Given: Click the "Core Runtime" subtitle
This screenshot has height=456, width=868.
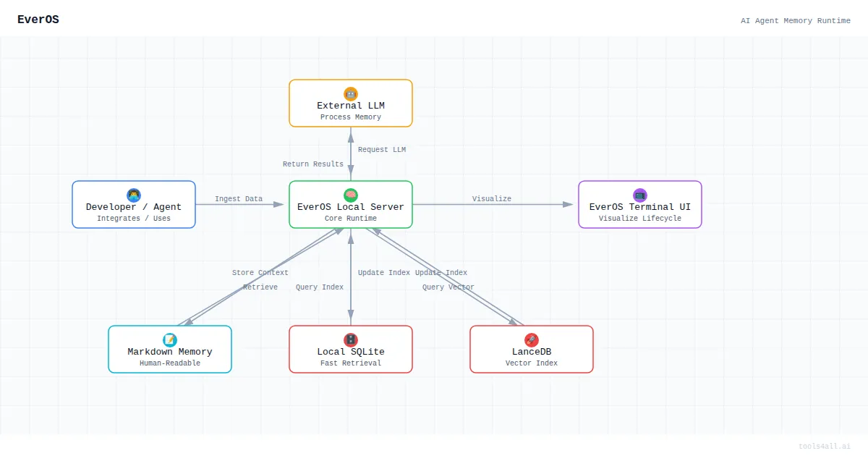Looking at the screenshot, I should click(x=351, y=219).
